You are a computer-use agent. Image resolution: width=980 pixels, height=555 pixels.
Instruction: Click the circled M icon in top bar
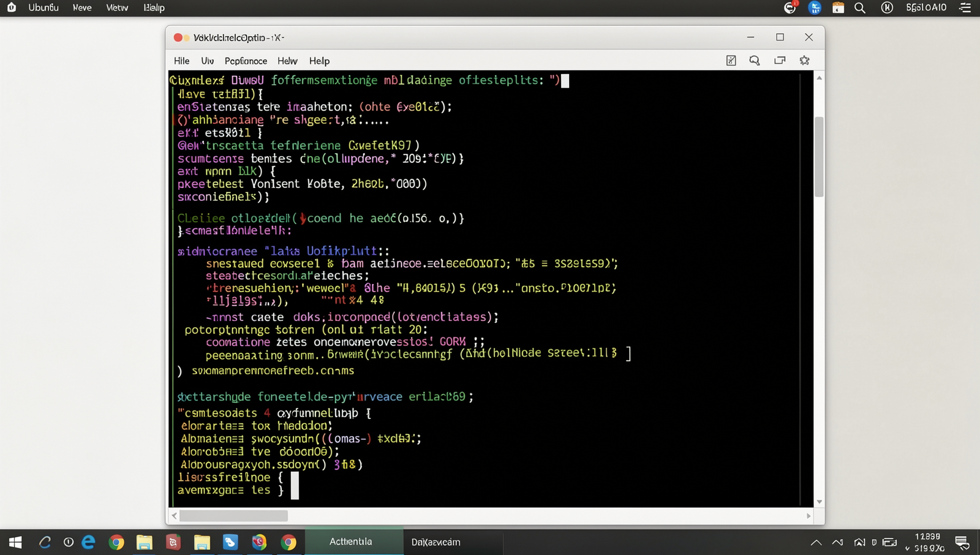coord(887,8)
